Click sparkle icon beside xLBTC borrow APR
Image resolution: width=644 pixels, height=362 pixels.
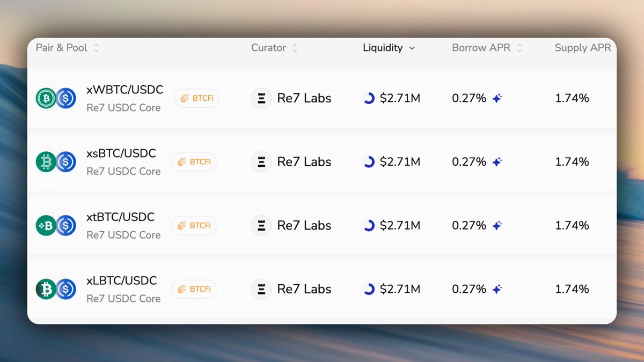497,289
